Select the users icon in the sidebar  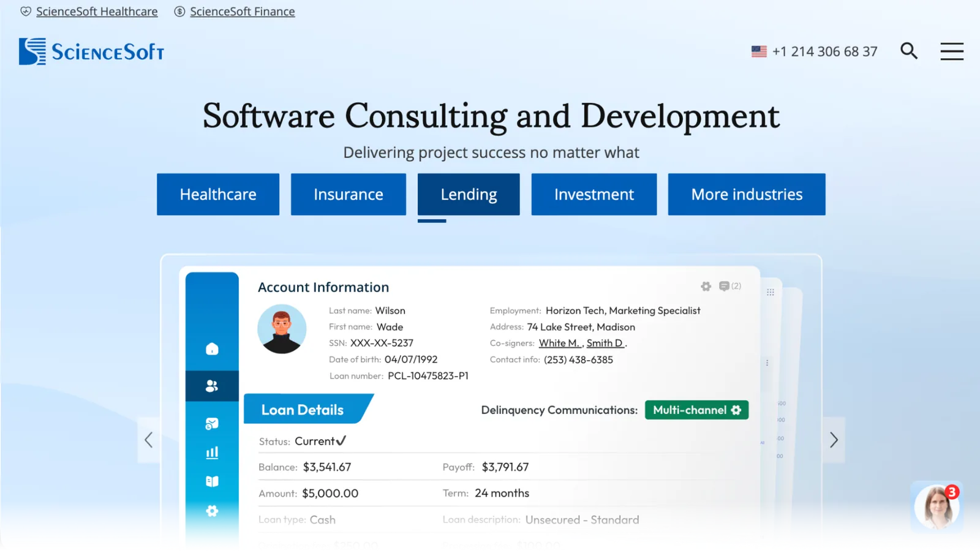tap(212, 386)
